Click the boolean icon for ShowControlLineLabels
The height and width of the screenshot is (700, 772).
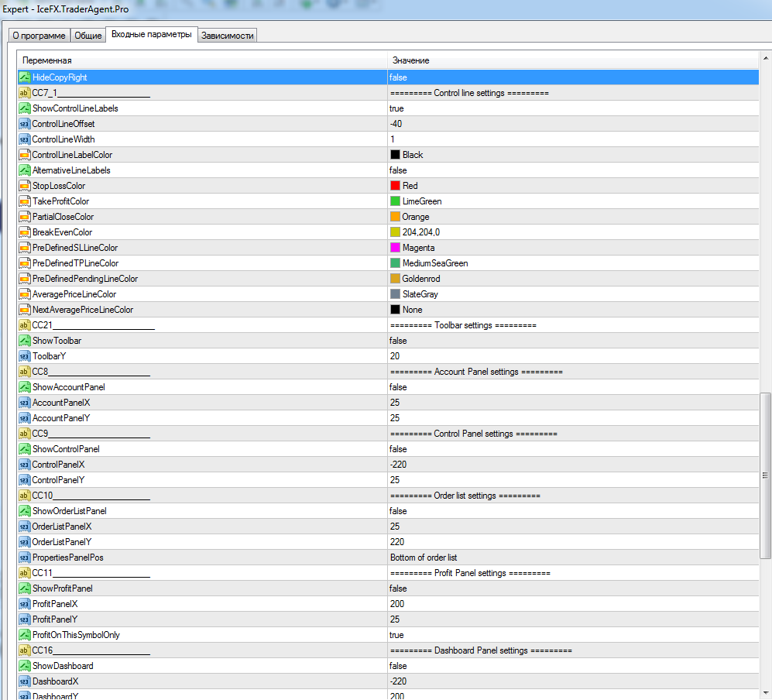(24, 108)
